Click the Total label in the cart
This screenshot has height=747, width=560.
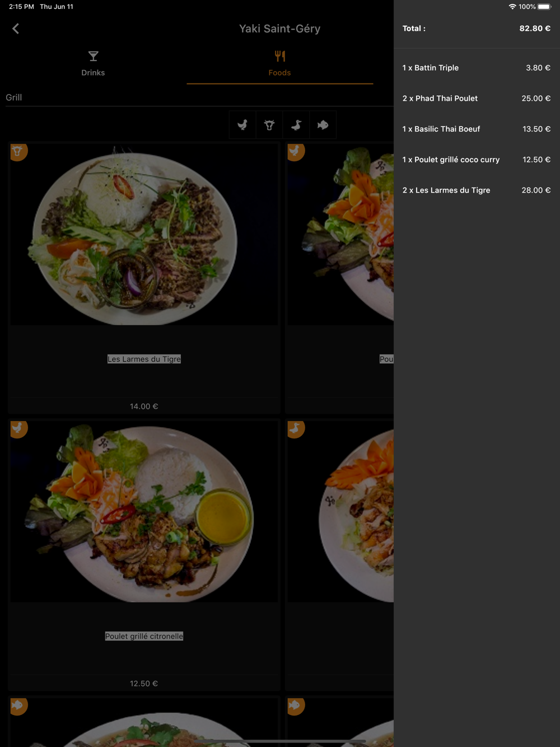pyautogui.click(x=414, y=29)
